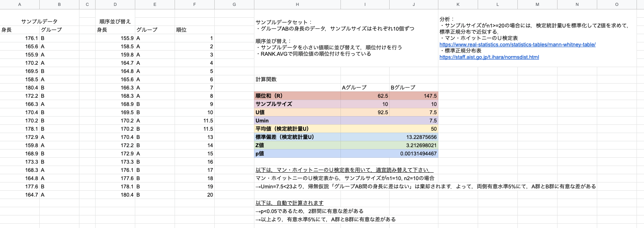This screenshot has height=228, width=644.
Task: Click the 以下は、自動で計算されます line
Action: [289, 203]
